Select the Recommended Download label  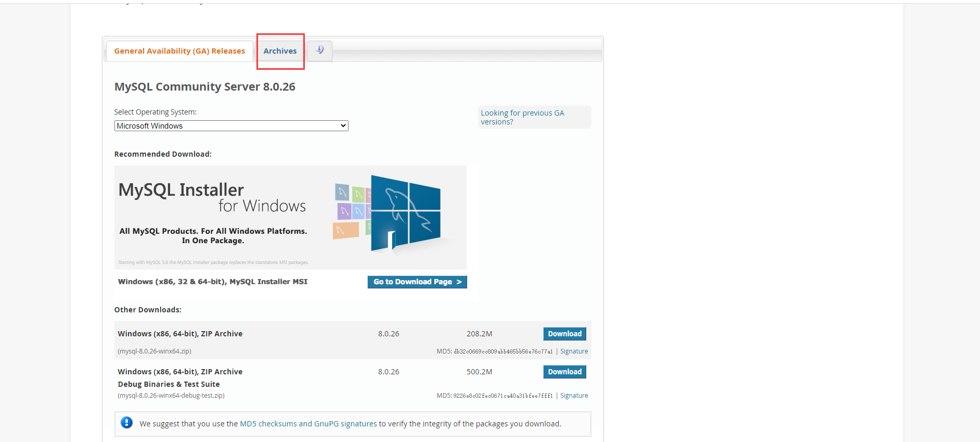pos(163,154)
